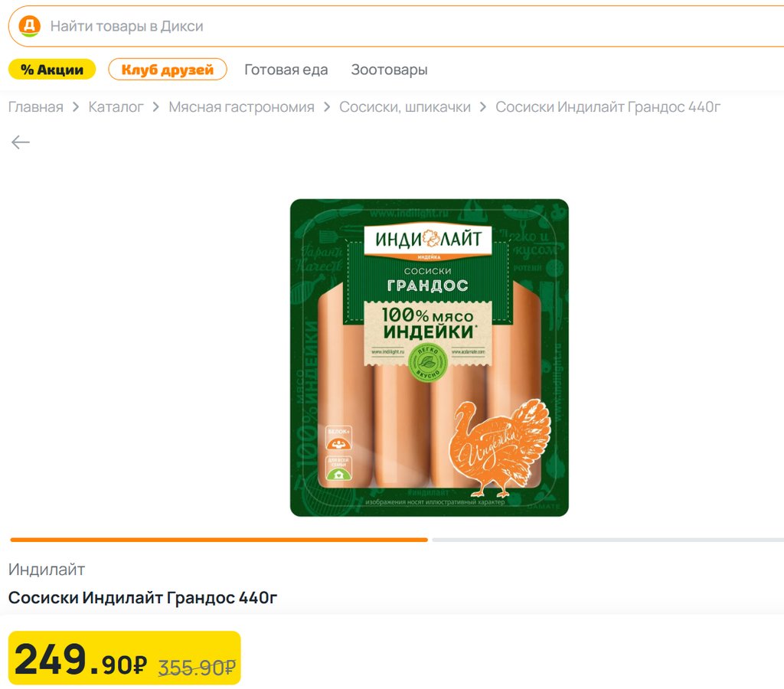This screenshot has height=689, width=784.
Task: Click the back arrow icon
Action: (21, 142)
